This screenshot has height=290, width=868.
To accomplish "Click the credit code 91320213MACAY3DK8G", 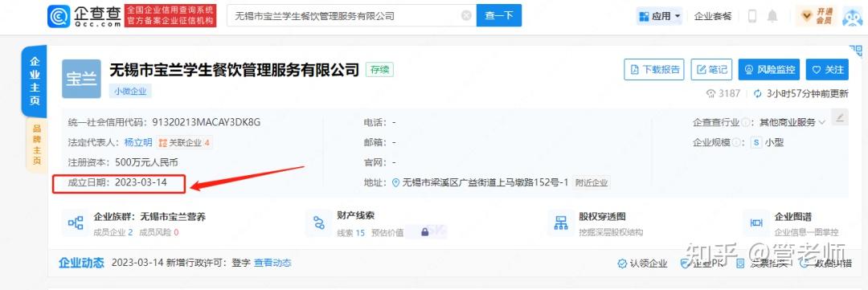I will coord(206,122).
